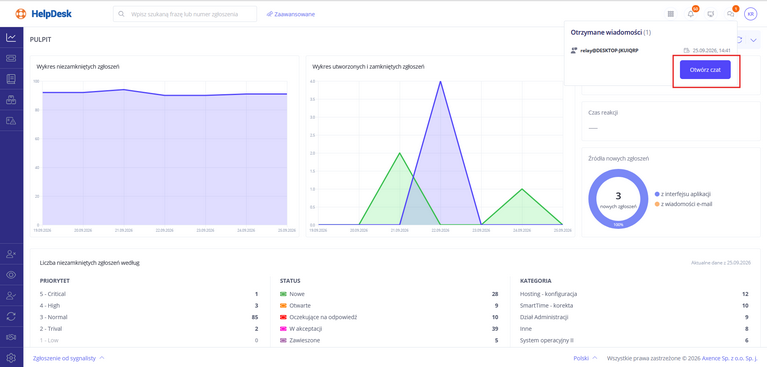Open notifications bell icon

[690, 14]
